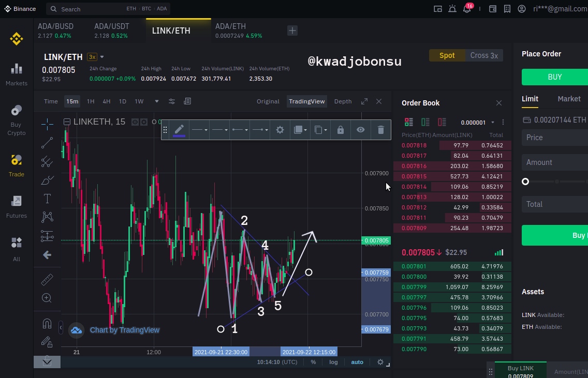The image size is (588, 378).
Task: Switch to Depth chart view
Action: [x=343, y=101]
